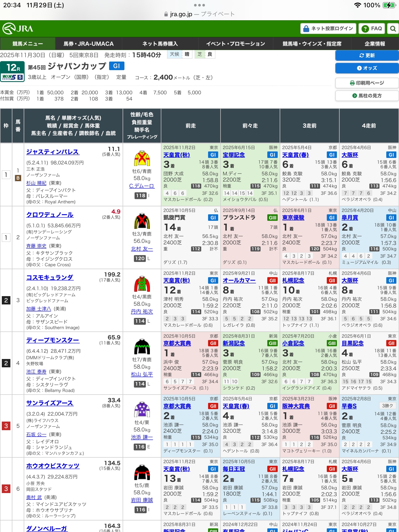
Task: Click jockey 北村 友一 link under 56.0kg
Action: click(x=142, y=249)
